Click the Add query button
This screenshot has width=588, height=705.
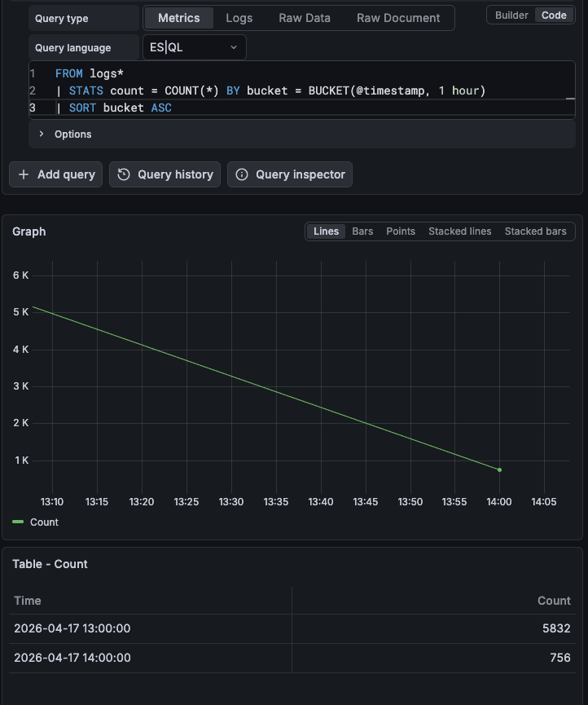(x=55, y=174)
